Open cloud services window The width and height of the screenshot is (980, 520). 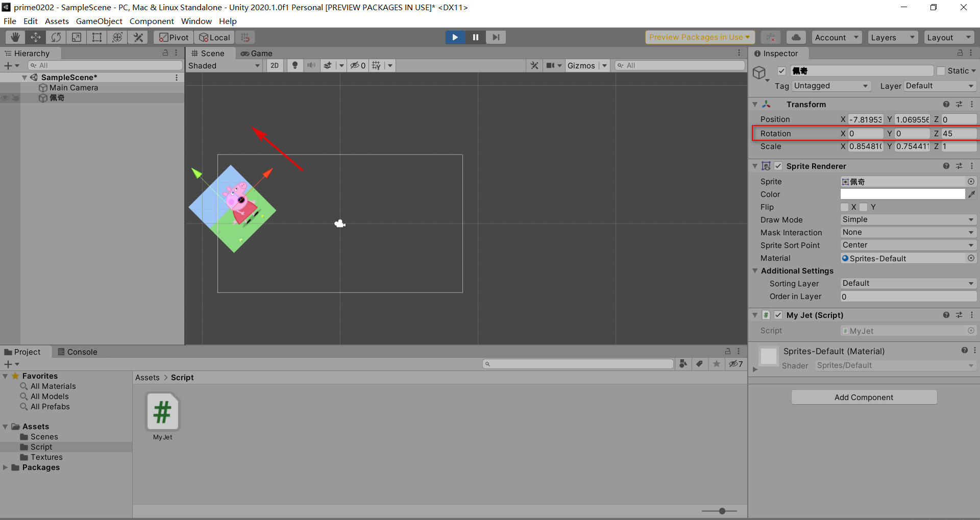point(796,37)
